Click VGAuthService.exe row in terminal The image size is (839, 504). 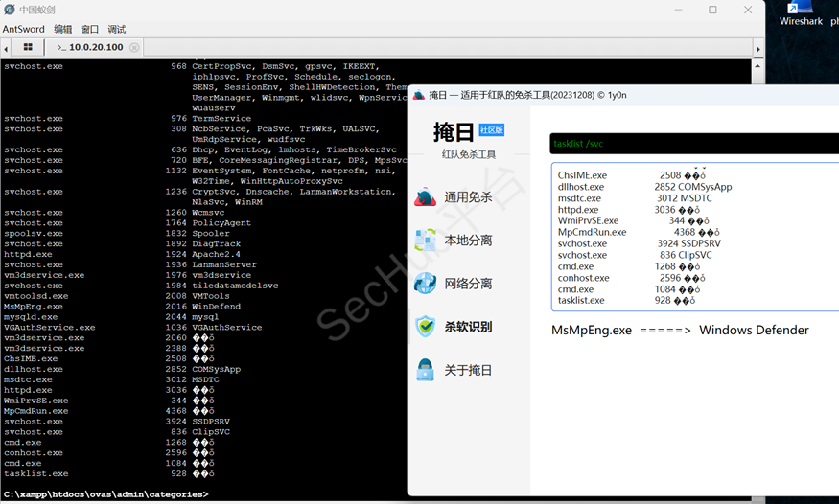pyautogui.click(x=132, y=327)
